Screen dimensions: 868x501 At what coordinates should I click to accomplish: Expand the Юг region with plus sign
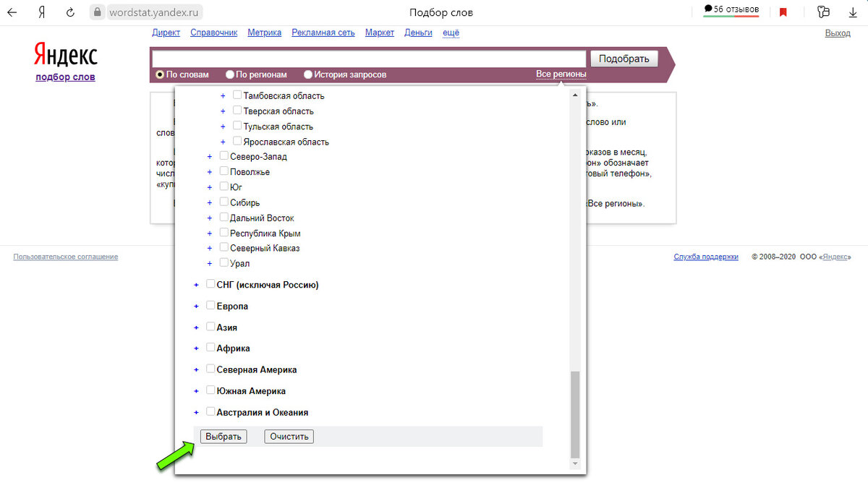[x=210, y=187]
